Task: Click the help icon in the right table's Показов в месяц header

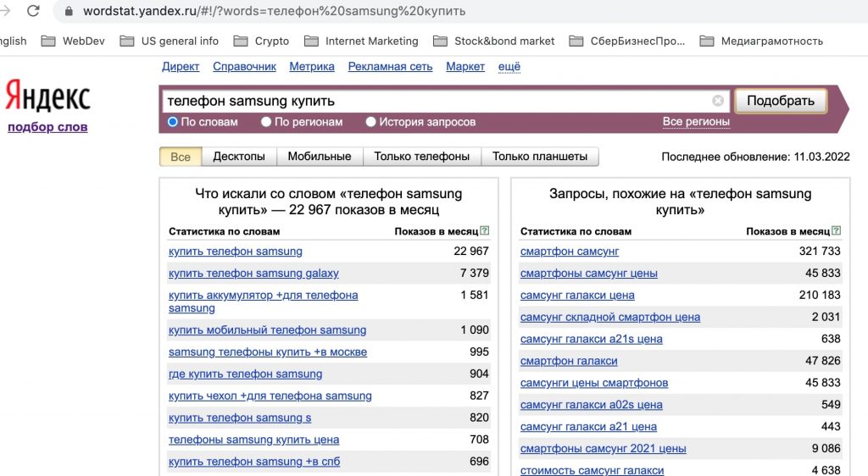Action: (x=836, y=230)
